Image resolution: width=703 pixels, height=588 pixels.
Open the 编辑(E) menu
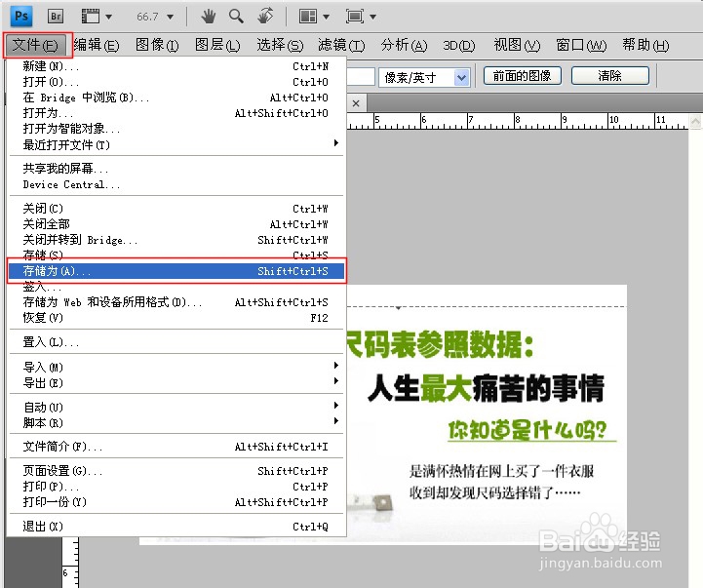tap(97, 45)
